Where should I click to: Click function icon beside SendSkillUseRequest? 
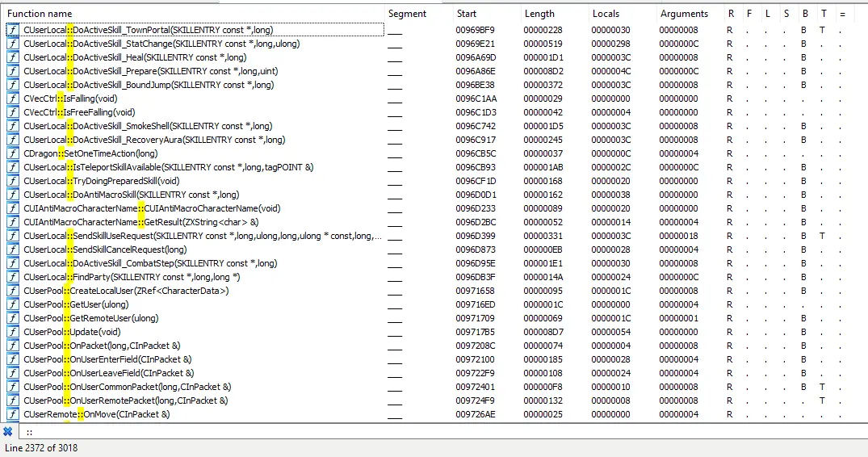point(12,236)
